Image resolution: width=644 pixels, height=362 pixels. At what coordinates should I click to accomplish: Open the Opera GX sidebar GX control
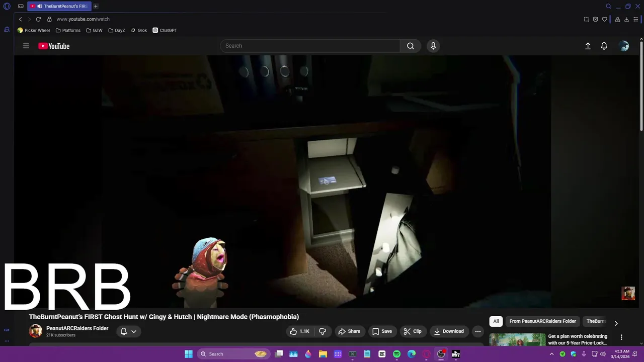[7, 330]
